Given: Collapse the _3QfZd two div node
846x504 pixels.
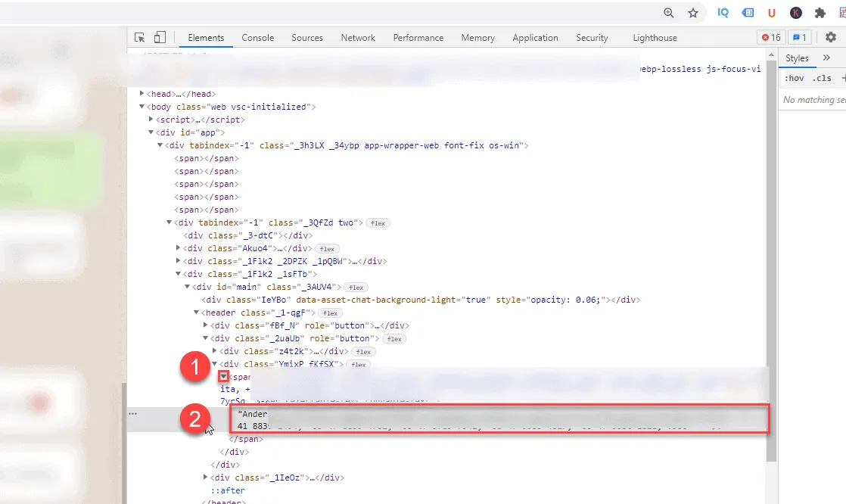Looking at the screenshot, I should [x=169, y=222].
